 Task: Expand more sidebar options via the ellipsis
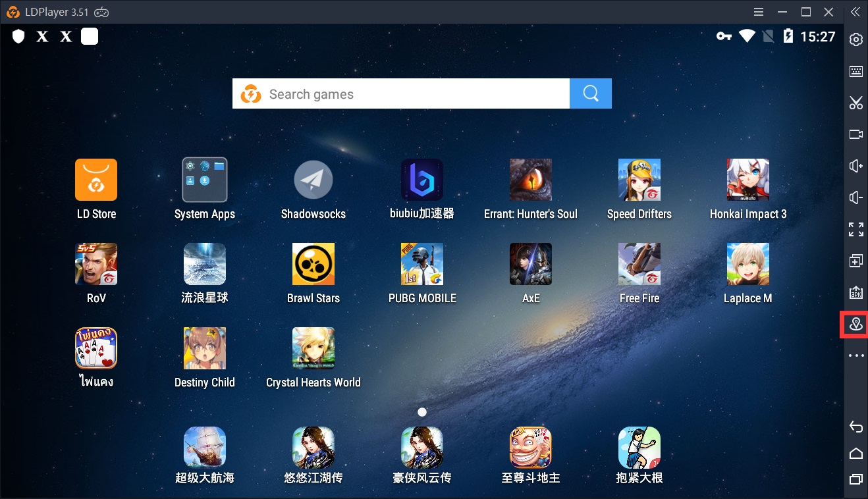point(854,355)
